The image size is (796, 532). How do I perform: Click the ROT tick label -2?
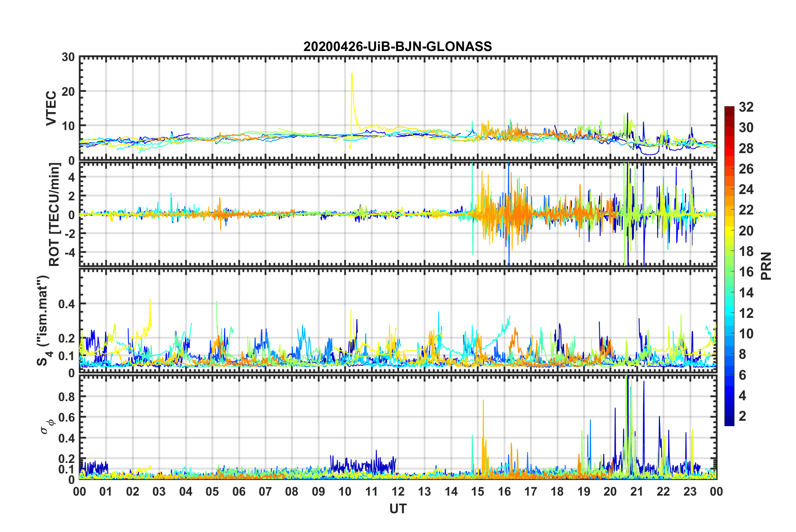click(71, 233)
